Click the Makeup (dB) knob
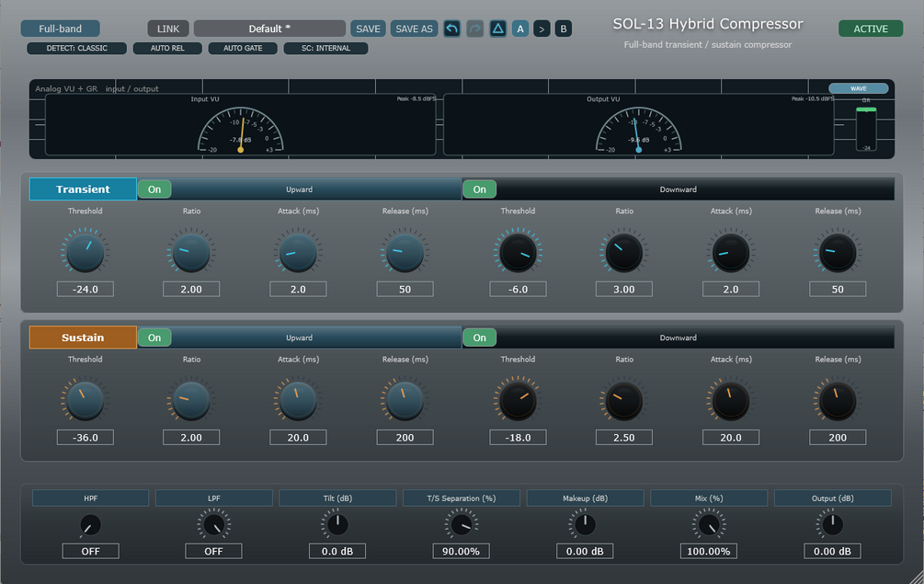Screen dimensions: 924x584 [x=585, y=524]
